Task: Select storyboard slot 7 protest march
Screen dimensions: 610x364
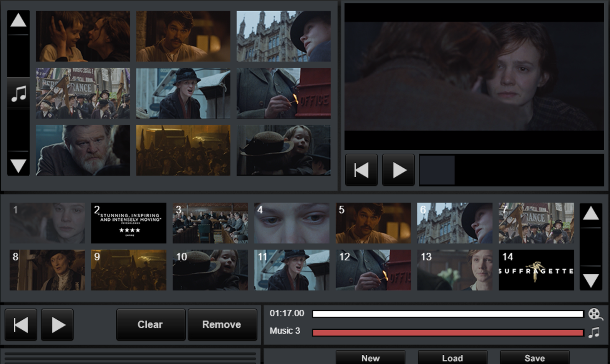Action: 536,223
